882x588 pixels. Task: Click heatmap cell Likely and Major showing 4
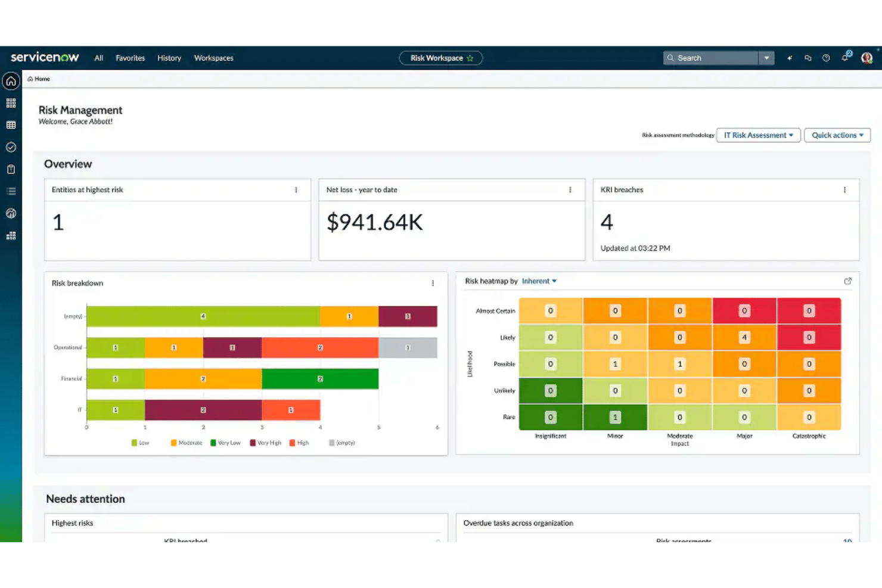[744, 337]
